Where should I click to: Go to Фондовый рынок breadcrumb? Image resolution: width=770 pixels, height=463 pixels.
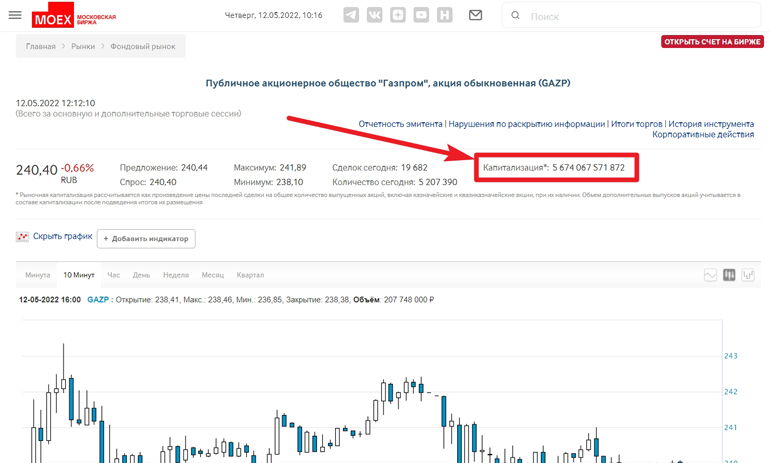coord(143,46)
